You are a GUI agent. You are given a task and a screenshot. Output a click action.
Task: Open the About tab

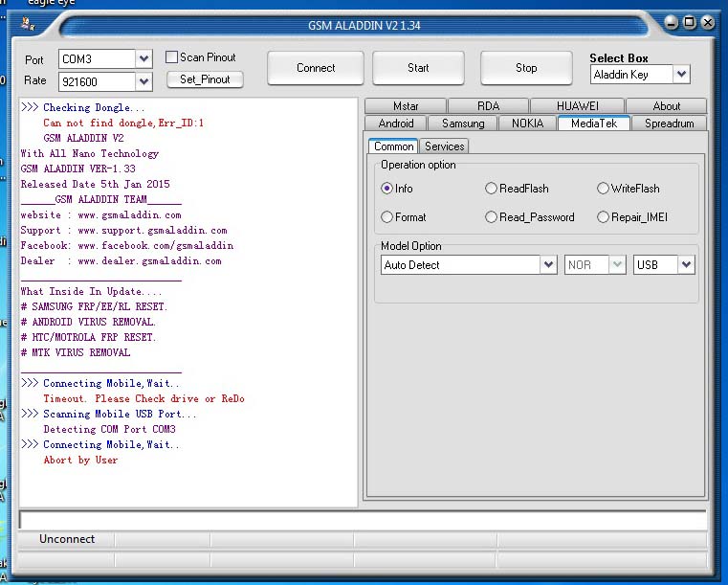(x=666, y=106)
